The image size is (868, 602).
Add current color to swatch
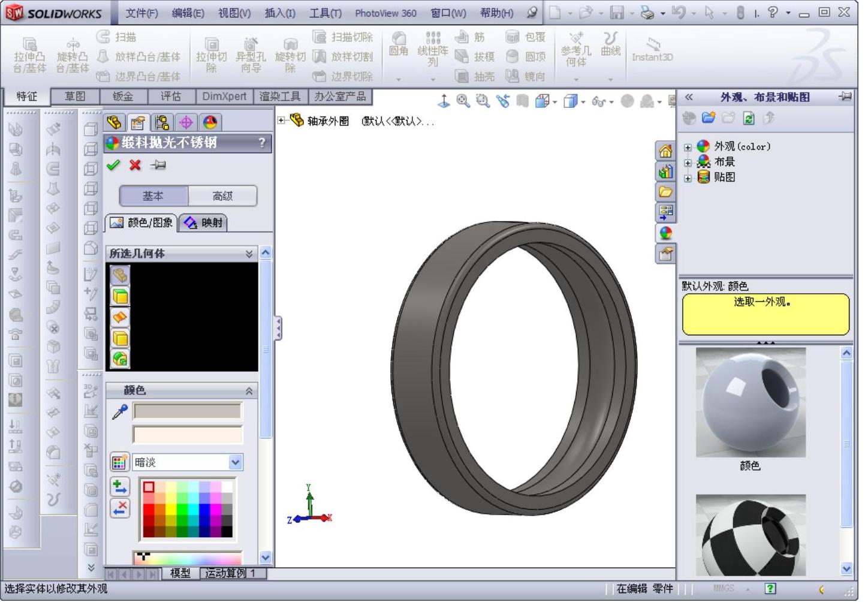click(120, 487)
